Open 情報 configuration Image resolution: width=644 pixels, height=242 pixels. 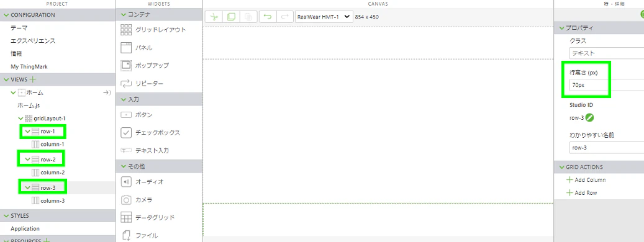[16, 53]
